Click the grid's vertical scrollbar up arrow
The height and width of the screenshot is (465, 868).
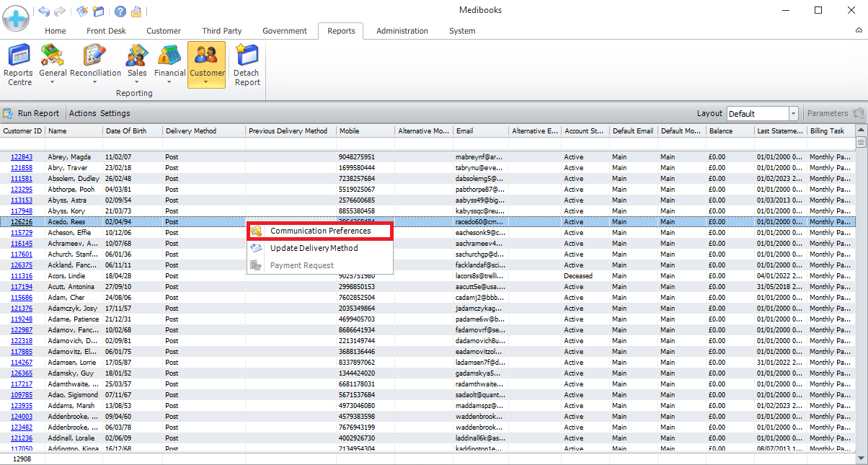861,130
